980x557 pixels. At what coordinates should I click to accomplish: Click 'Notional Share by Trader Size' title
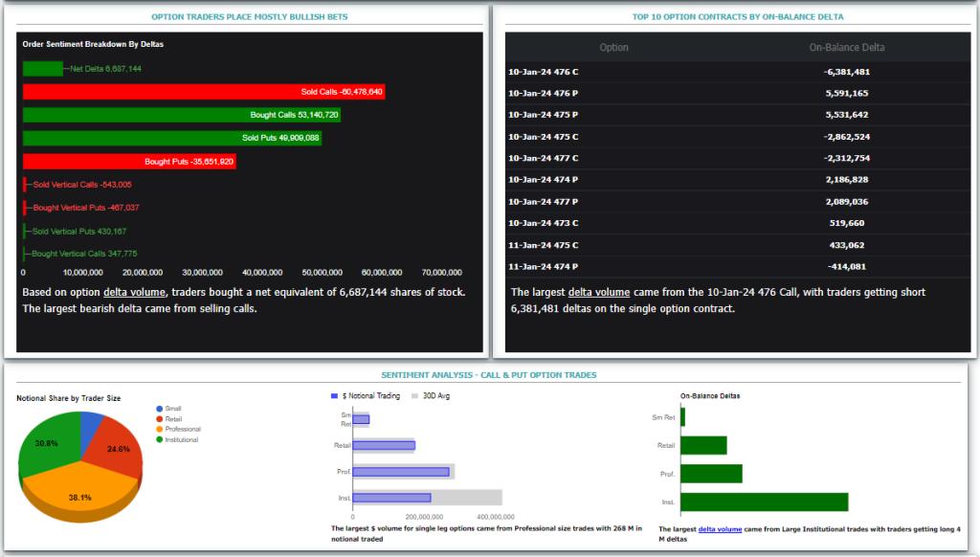tap(69, 398)
